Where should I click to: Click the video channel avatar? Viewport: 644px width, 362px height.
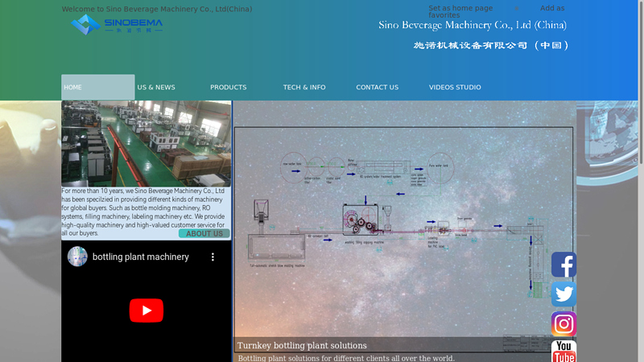pyautogui.click(x=77, y=257)
